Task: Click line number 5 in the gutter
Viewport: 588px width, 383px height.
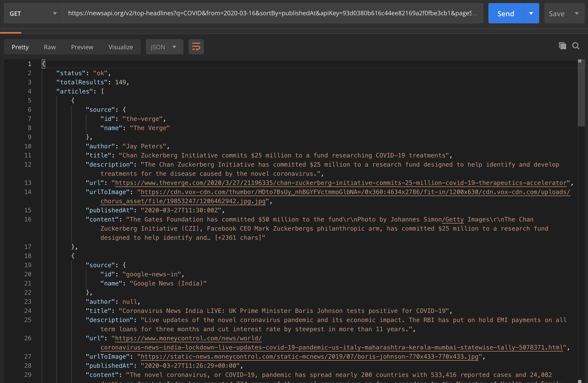Action: click(29, 101)
